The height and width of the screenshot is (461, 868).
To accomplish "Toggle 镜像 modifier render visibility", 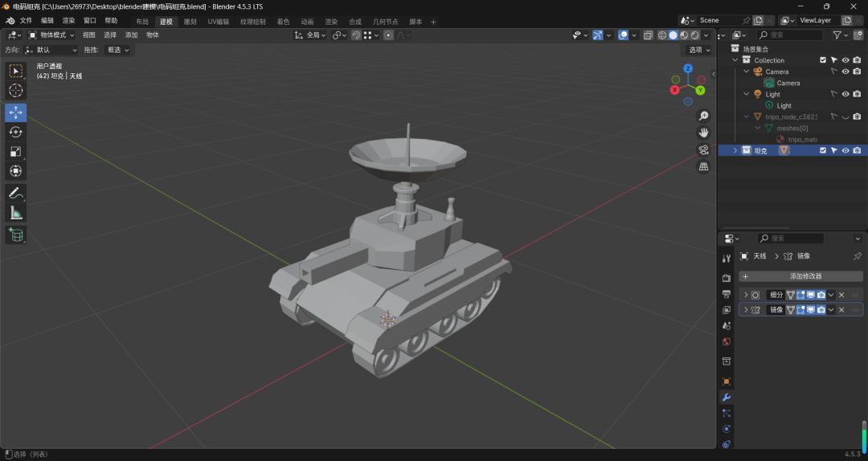I will (x=821, y=310).
